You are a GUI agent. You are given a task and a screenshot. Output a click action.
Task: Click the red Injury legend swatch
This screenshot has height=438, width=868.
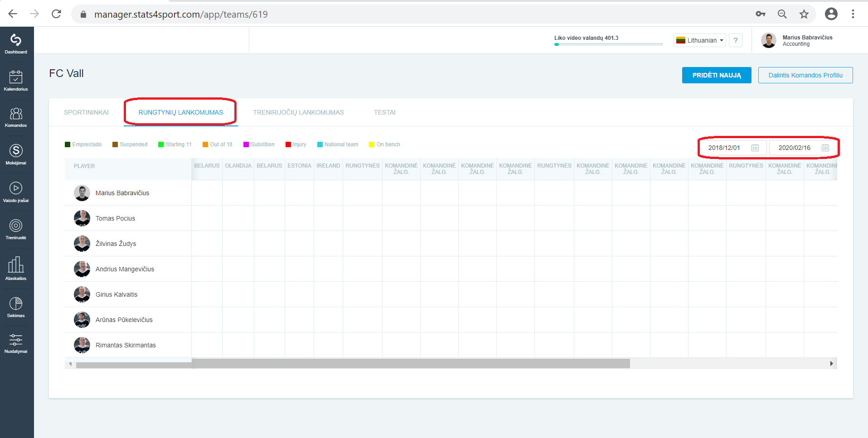pos(288,144)
